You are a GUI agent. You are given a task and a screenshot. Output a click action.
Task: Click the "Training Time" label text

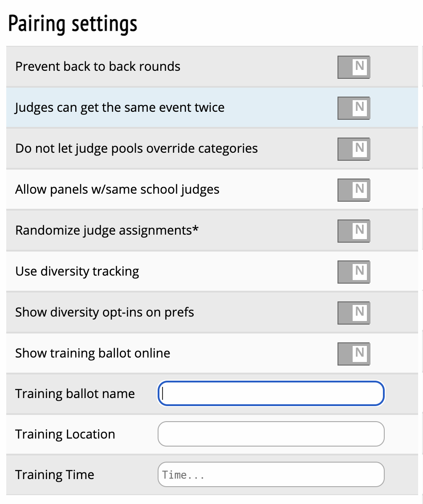[x=55, y=475]
